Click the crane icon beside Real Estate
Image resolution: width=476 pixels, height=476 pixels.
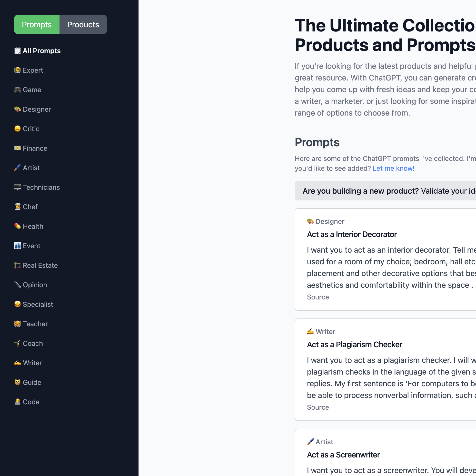pyautogui.click(x=18, y=265)
